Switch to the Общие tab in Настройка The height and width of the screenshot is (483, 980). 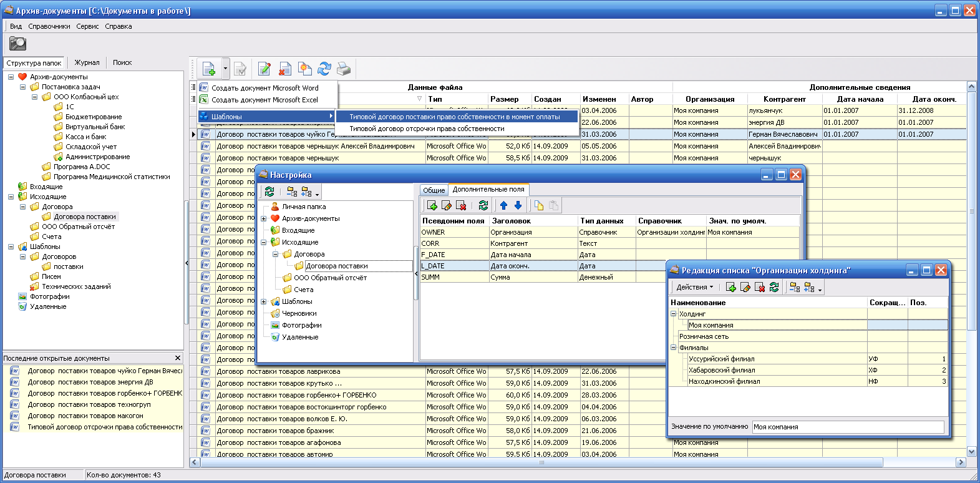click(x=434, y=190)
